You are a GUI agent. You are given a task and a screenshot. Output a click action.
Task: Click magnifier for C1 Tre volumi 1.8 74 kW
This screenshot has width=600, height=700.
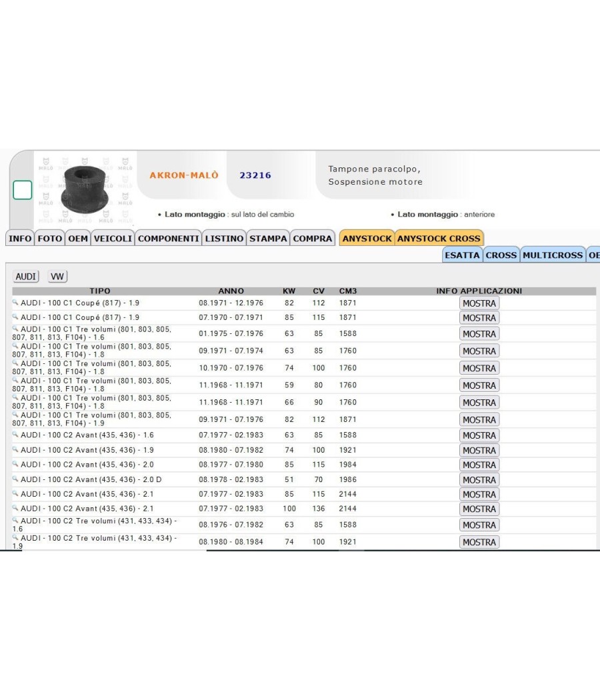[15, 363]
